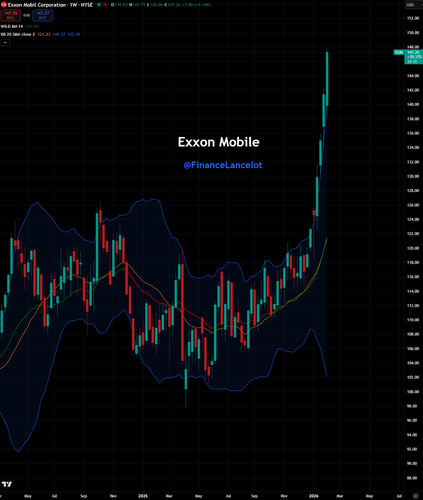Click the green market status dot icon

[x=99, y=5]
